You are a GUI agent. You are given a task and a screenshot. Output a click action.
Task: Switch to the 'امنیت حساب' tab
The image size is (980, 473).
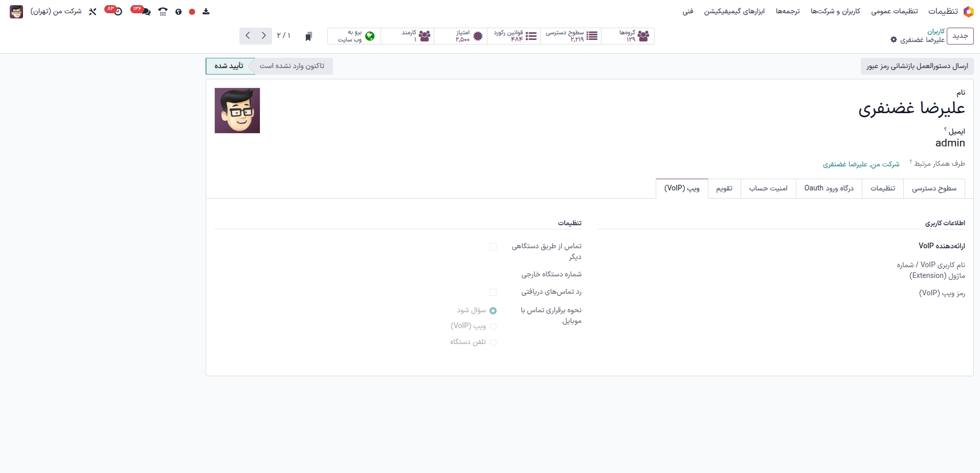[x=768, y=188]
